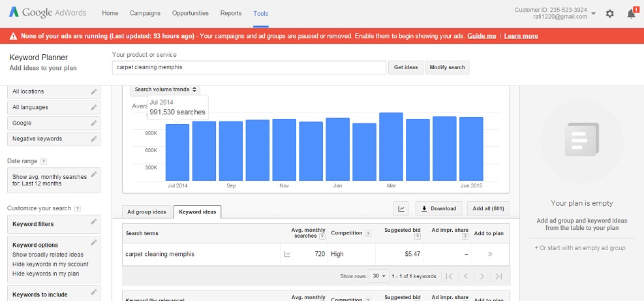Edit Keyword options pencil icon
This screenshot has height=301, width=644.
[94, 242]
